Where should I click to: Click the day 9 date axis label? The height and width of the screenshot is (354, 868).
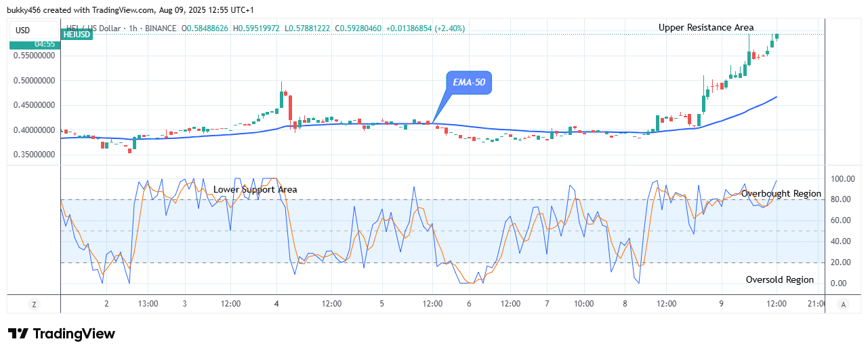click(722, 304)
